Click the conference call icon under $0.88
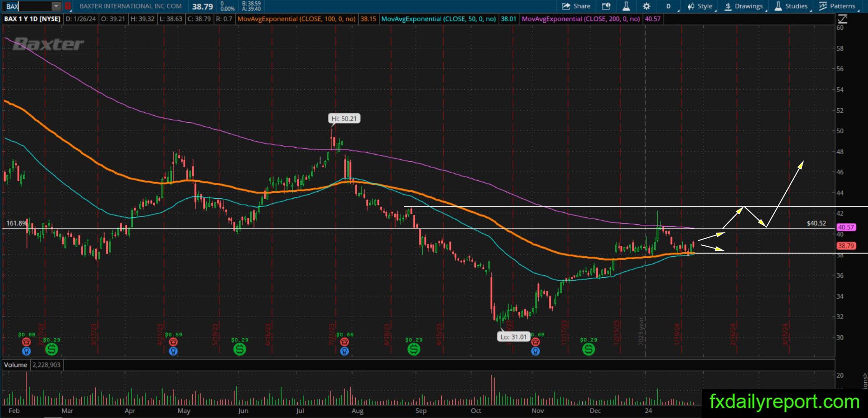This screenshot has height=418, width=868. (26, 342)
